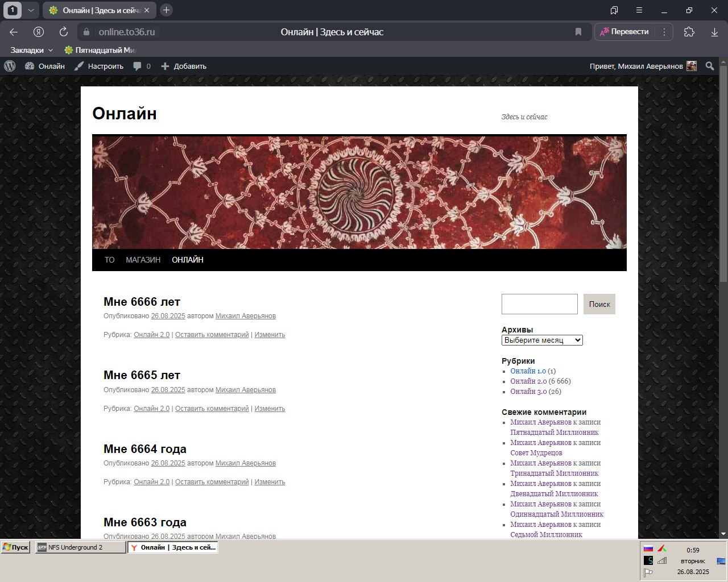Open Онлайн 3.0 category in Рубрики
728x582 pixels.
point(528,392)
